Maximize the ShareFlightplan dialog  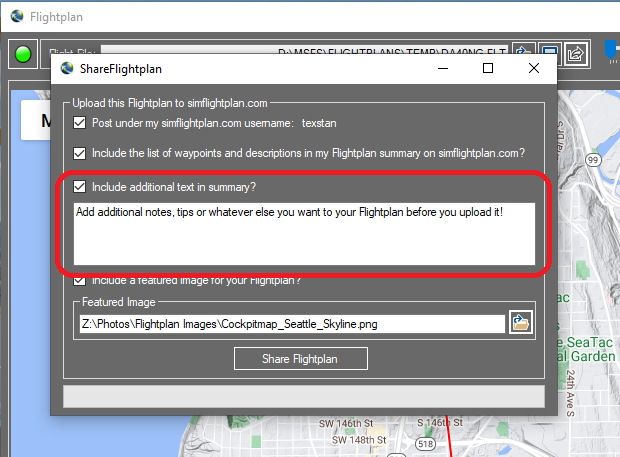tap(488, 68)
